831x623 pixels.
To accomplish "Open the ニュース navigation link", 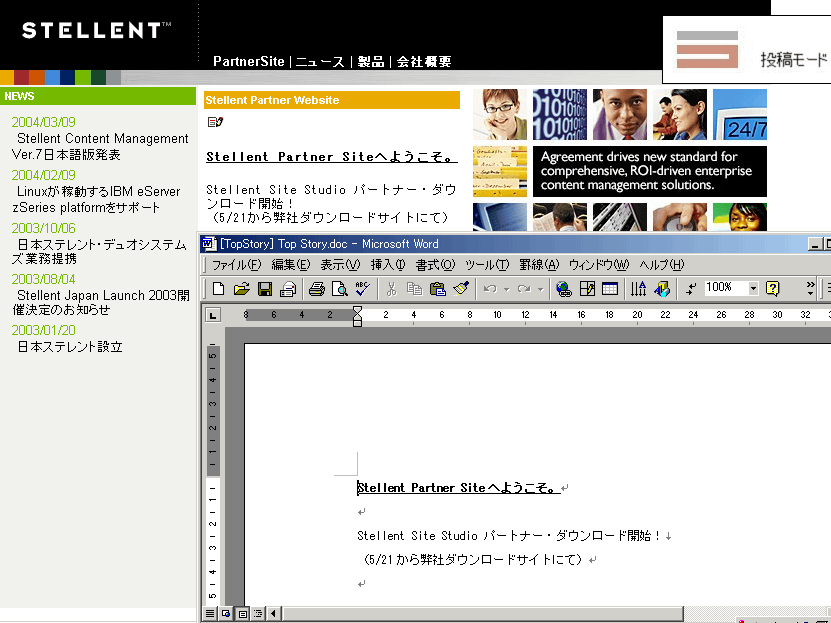I will coord(320,61).
